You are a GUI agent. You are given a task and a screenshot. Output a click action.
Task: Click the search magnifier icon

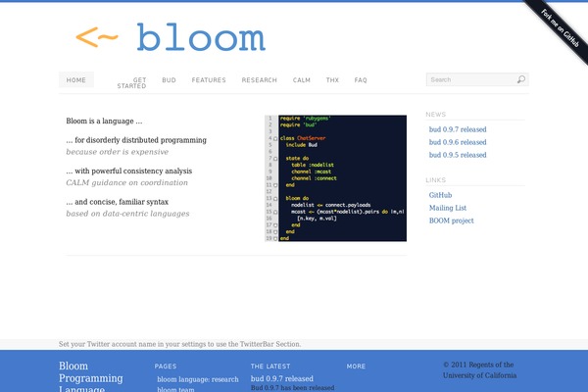[521, 79]
